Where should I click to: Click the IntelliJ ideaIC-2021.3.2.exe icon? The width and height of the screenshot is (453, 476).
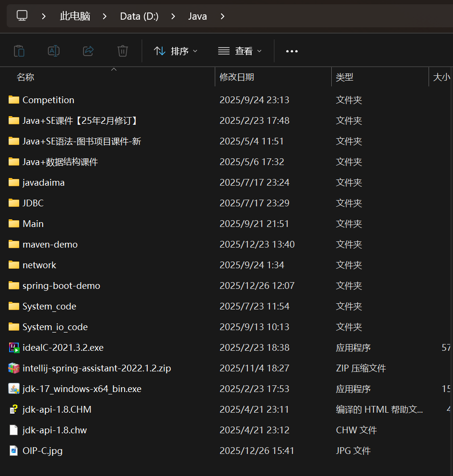[x=14, y=347]
